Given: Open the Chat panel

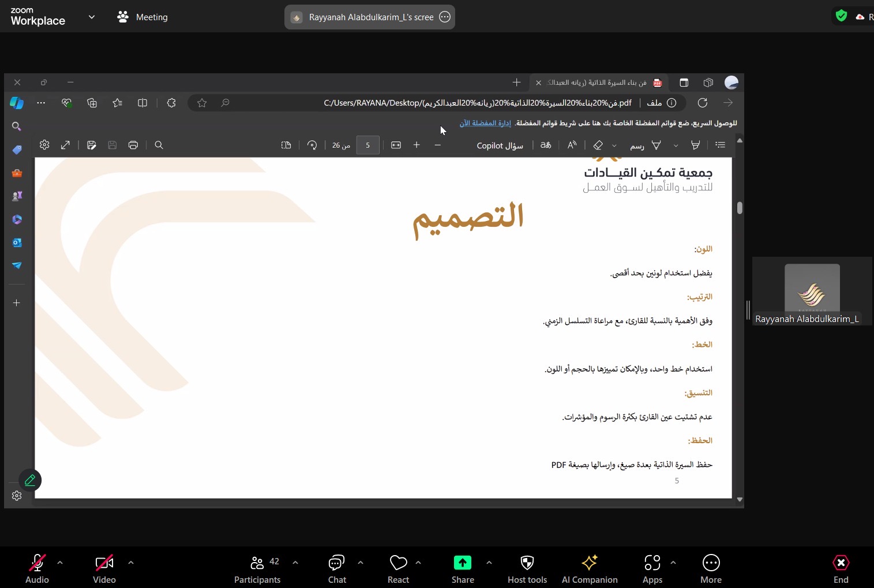Looking at the screenshot, I should coord(337,568).
